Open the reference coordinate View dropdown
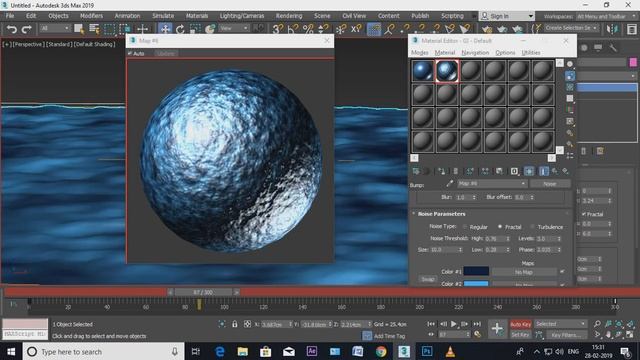The height and width of the screenshot is (360, 640). 234,29
